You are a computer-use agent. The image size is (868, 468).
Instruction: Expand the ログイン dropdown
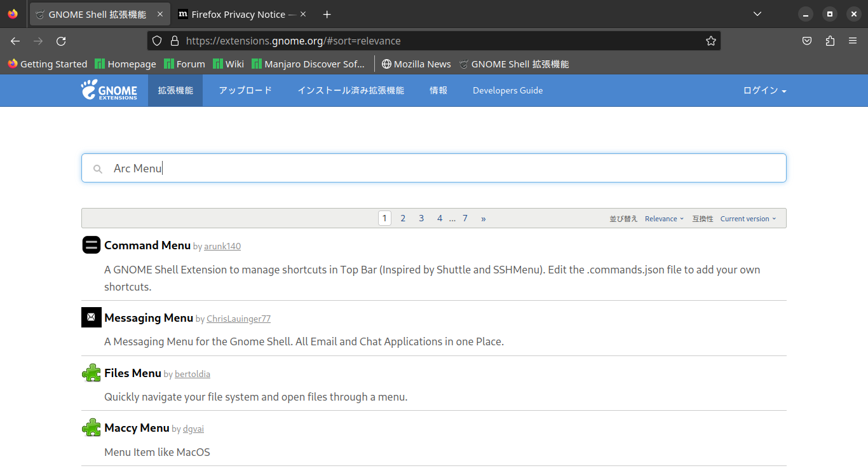point(765,90)
